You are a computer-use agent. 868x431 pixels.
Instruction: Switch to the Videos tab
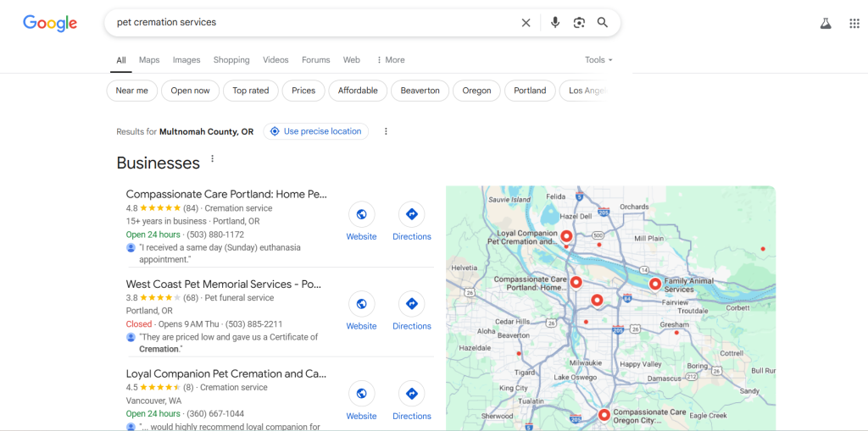coord(275,60)
